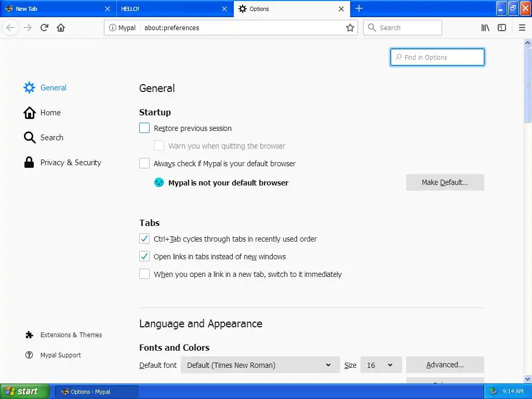This screenshot has height=399, width=532.
Task: Click the magnifier icon in browser search box
Action: [x=372, y=28]
